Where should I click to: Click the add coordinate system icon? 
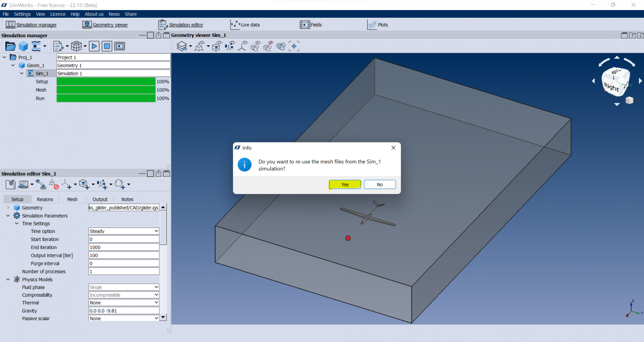click(x=67, y=184)
